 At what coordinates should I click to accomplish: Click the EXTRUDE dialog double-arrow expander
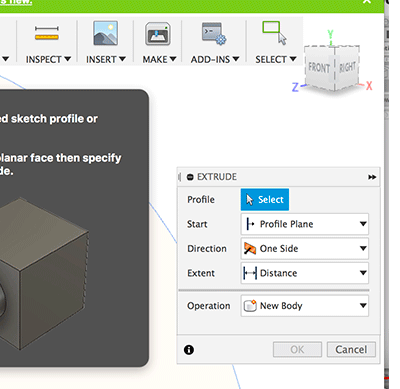pyautogui.click(x=372, y=177)
